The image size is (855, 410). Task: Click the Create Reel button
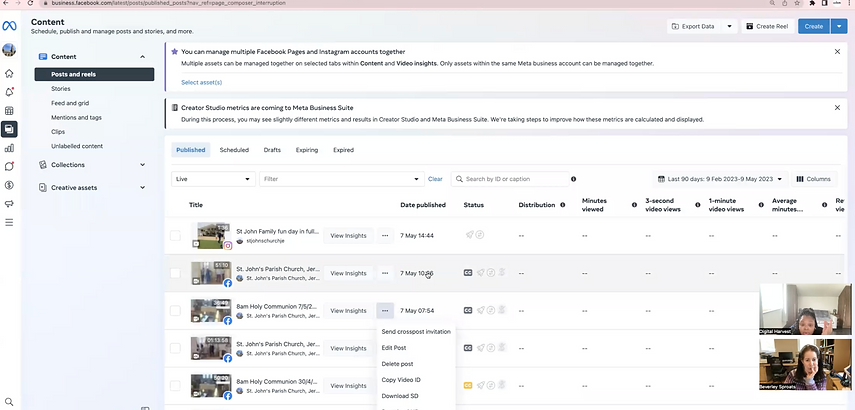768,26
